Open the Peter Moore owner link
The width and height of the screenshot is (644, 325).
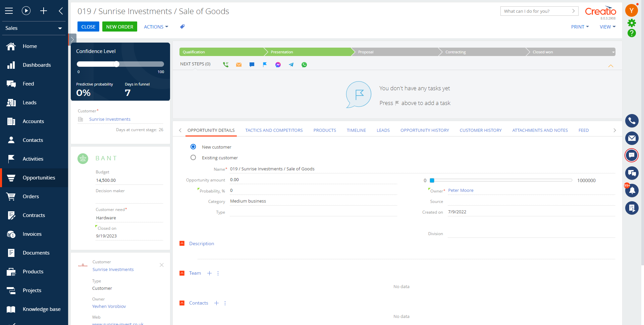[x=461, y=191]
